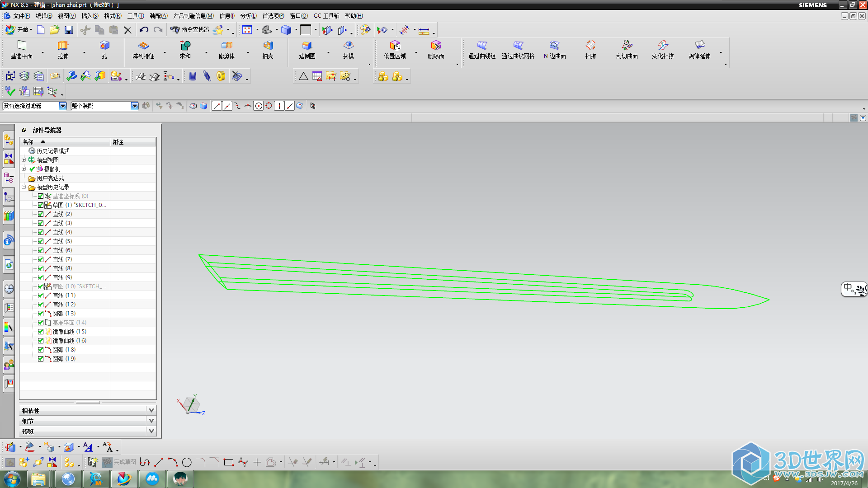Click the Open file folder icon
The height and width of the screenshot is (488, 868).
tap(54, 30)
